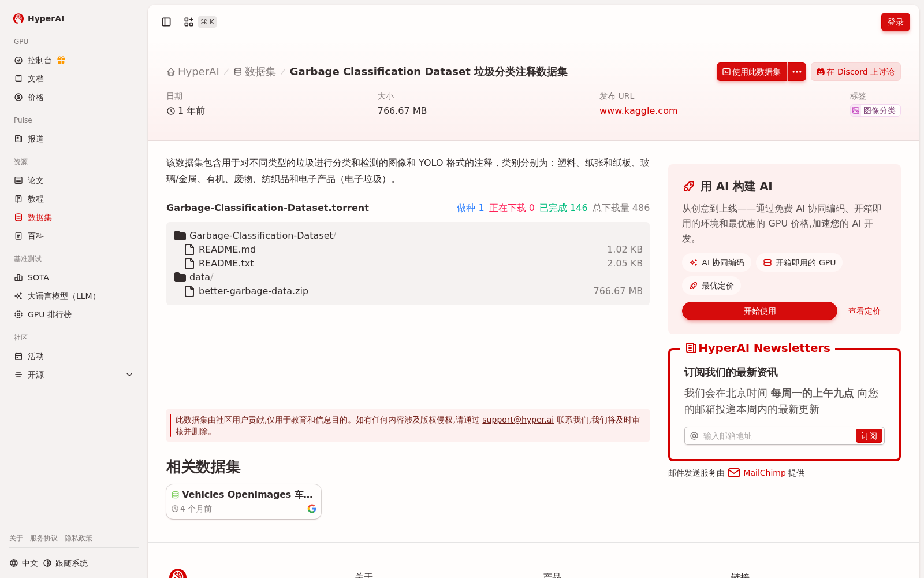Image resolution: width=924 pixels, height=578 pixels.
Task: Select better-garbage-data.zip file
Action: click(x=408, y=291)
